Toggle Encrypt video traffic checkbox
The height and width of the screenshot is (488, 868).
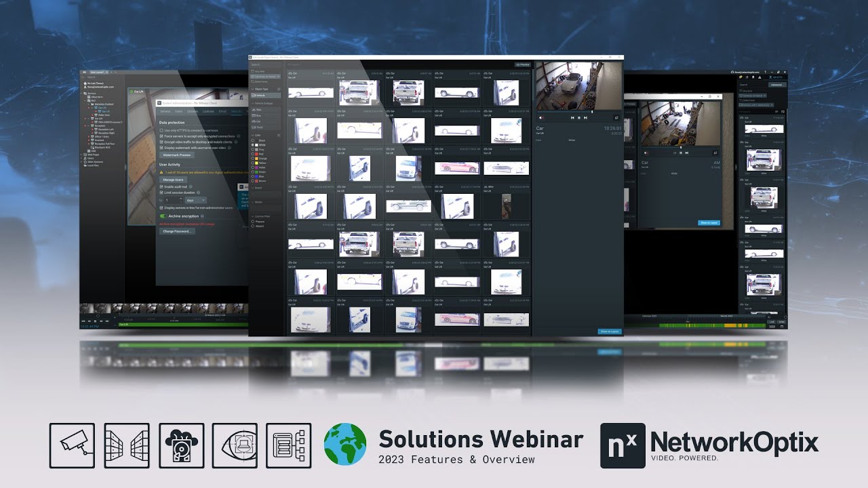point(161,142)
